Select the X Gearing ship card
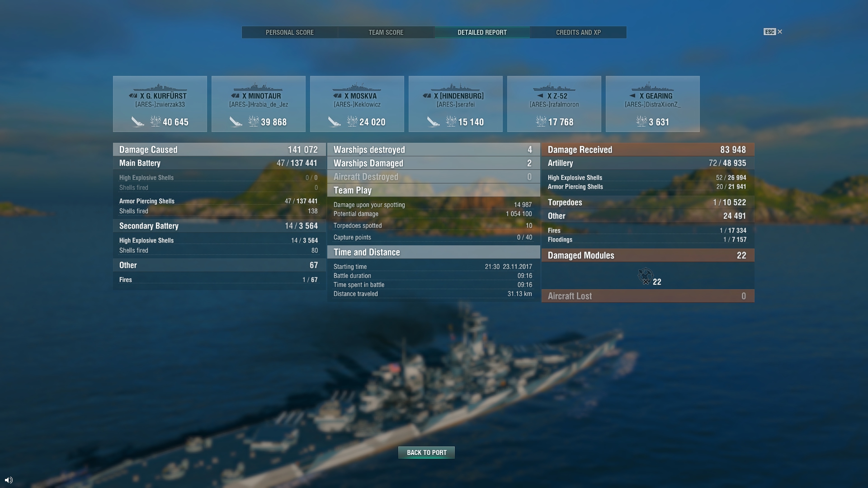 click(x=653, y=104)
